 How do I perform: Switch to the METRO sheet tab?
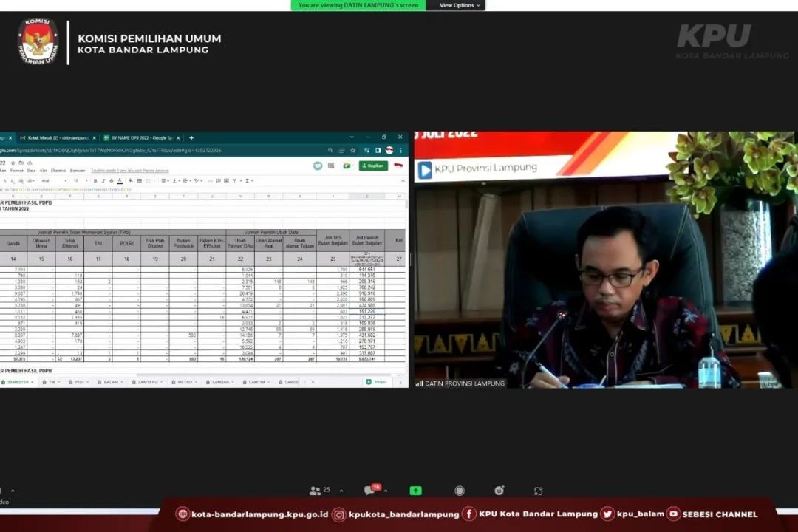[184, 382]
